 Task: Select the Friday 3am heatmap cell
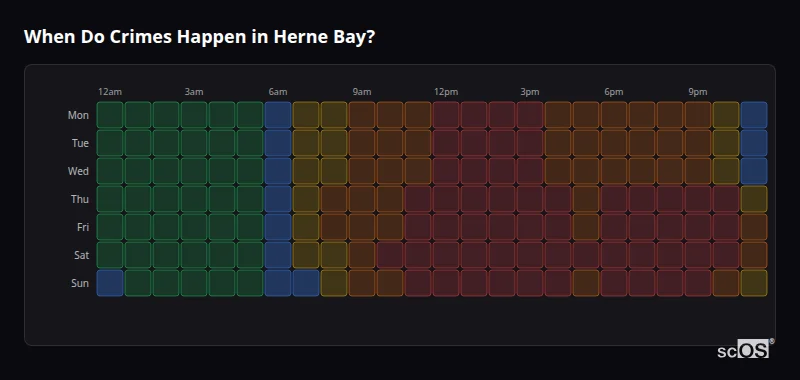click(x=194, y=227)
